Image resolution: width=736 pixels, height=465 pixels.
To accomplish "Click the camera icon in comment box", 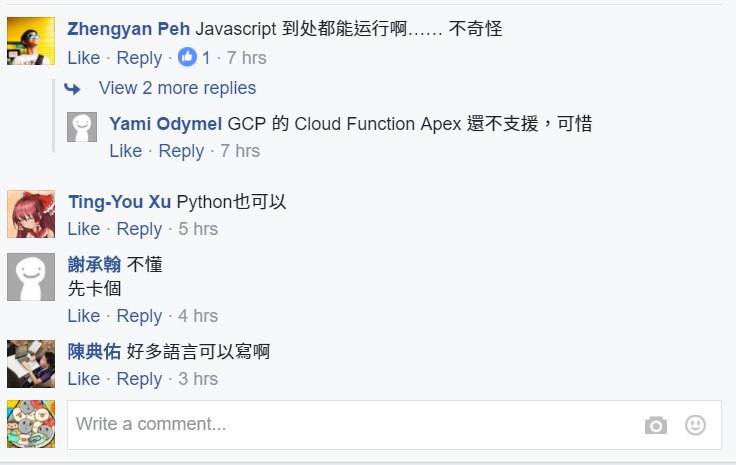I will pos(656,425).
